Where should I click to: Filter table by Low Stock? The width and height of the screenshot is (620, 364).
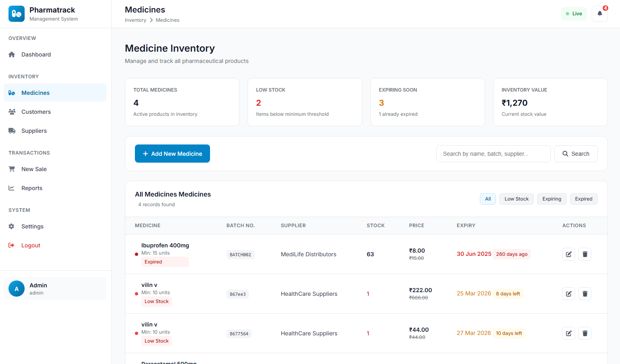[x=516, y=199]
